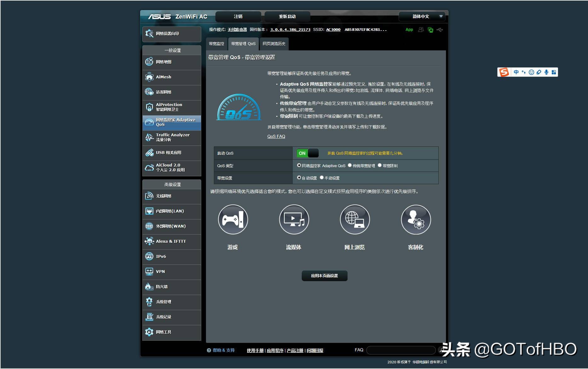This screenshot has width=588, height=369.
Task: Choose the Web Surfing (网上浏览) mode
Action: tap(355, 219)
